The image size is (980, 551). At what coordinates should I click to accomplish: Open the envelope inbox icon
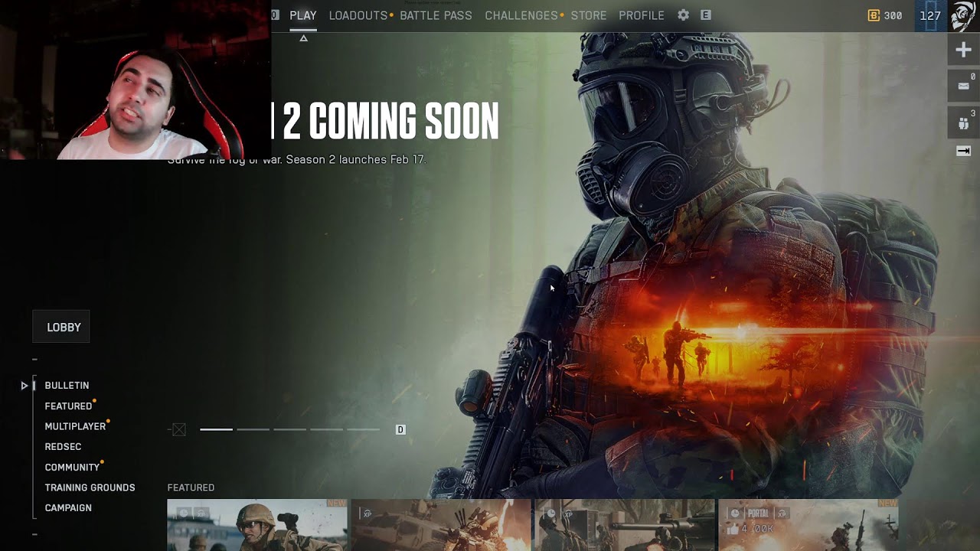[963, 86]
